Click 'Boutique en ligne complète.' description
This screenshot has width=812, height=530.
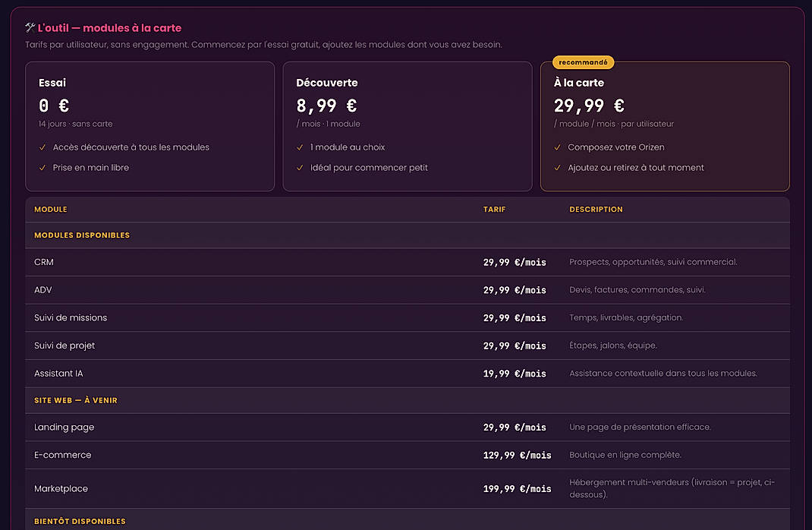pyautogui.click(x=625, y=455)
